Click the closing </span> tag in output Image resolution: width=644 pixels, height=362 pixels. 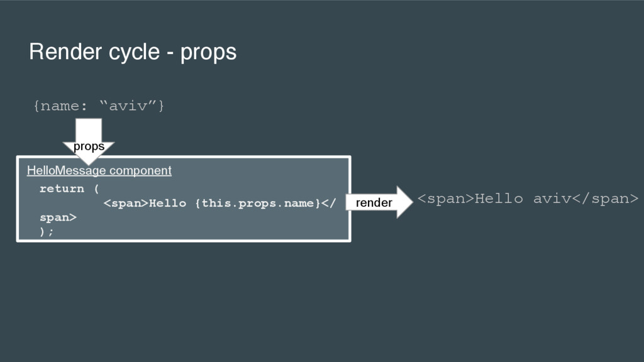[x=606, y=199]
